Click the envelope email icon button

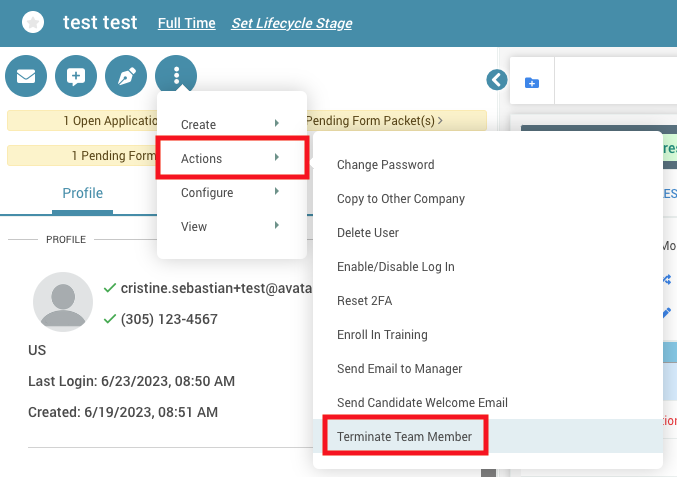pos(26,76)
